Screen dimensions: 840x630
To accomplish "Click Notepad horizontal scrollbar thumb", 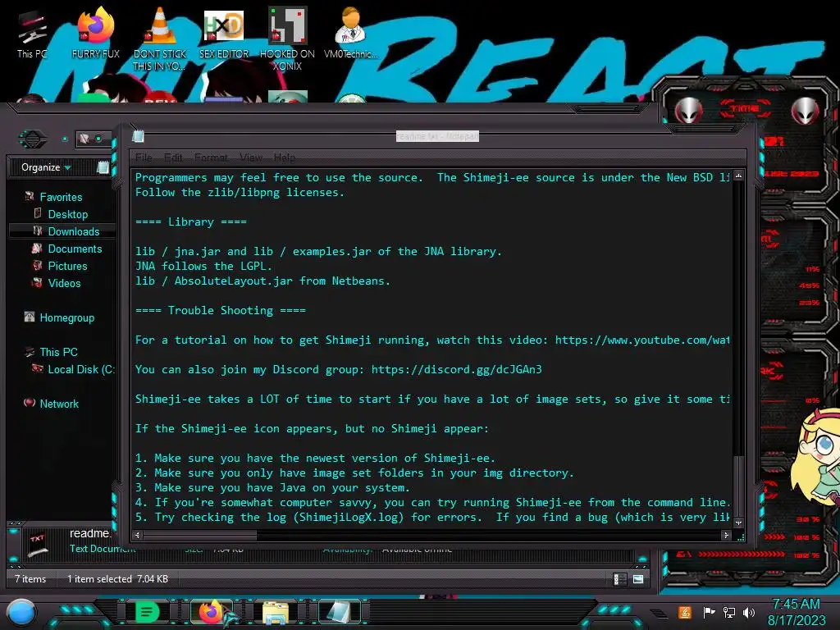I will click(x=200, y=535).
